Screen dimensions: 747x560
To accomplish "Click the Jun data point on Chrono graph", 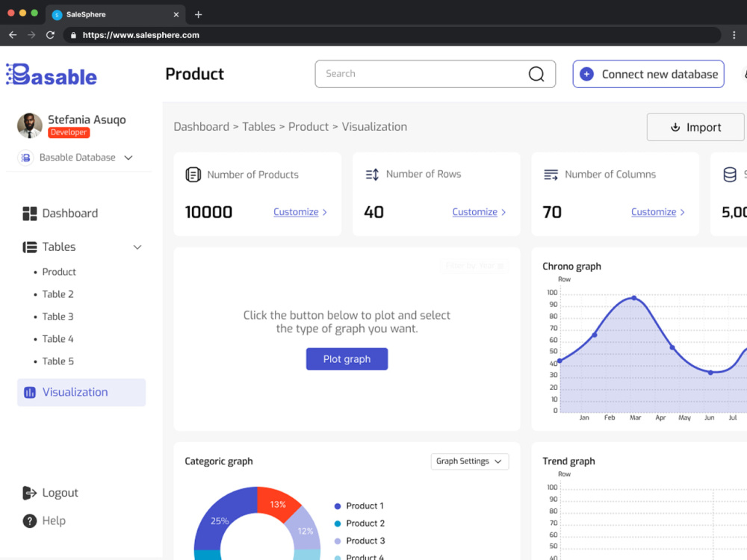I will (x=710, y=373).
